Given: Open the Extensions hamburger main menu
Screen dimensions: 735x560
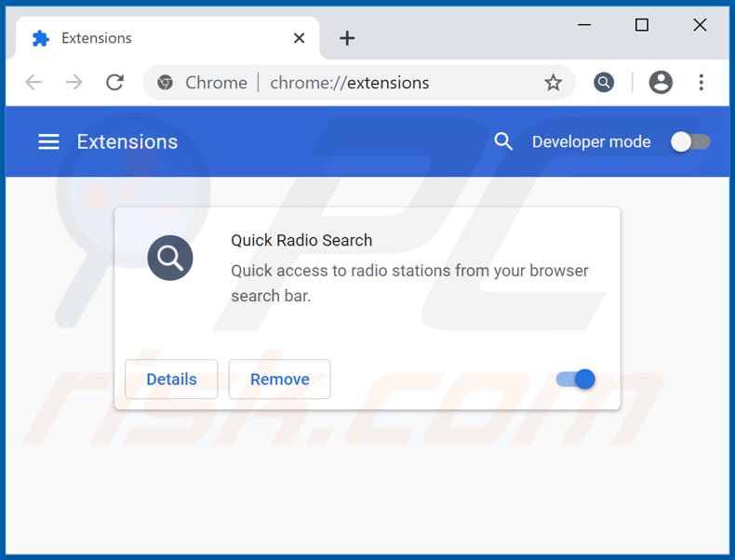Looking at the screenshot, I should (48, 141).
